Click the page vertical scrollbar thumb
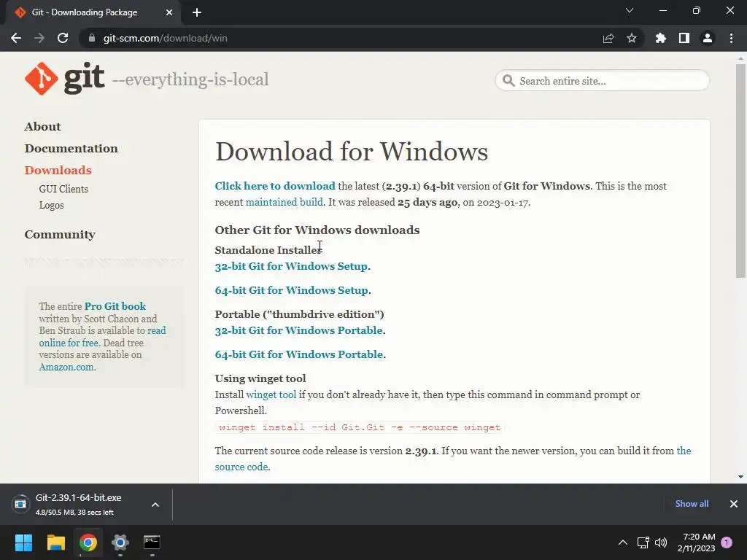The height and width of the screenshot is (560, 747). tap(740, 171)
